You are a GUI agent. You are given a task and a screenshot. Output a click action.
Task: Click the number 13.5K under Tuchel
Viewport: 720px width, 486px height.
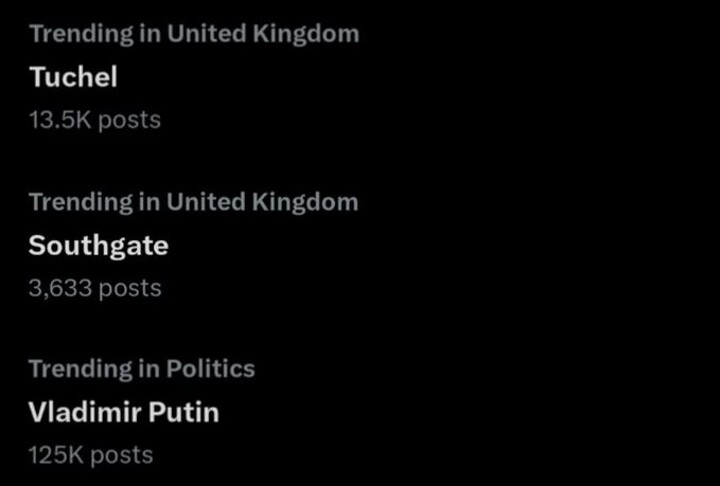click(x=60, y=120)
